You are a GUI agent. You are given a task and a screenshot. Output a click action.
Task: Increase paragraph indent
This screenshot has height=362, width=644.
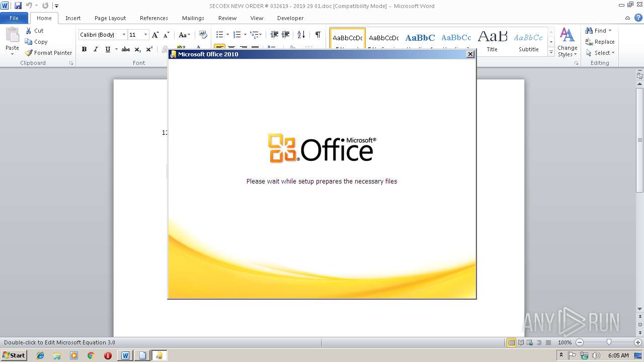(285, 35)
